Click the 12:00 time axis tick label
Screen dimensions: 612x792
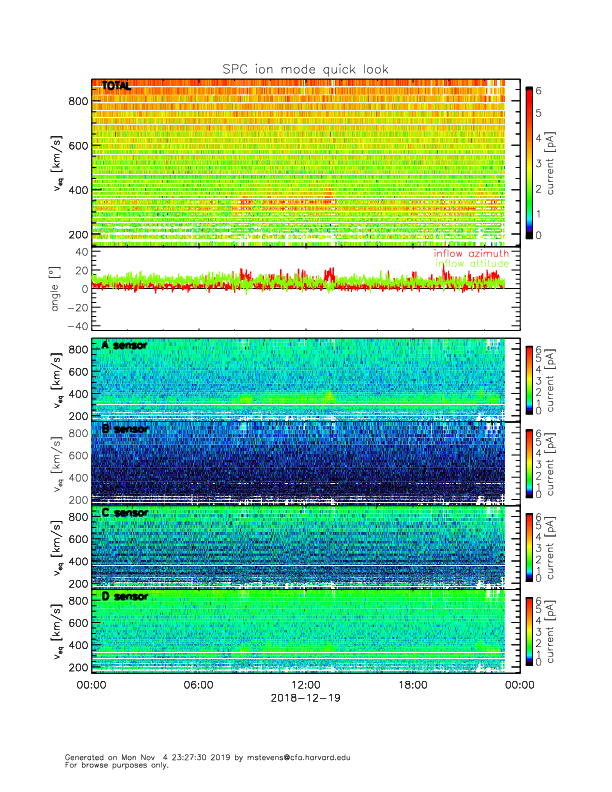(x=305, y=686)
